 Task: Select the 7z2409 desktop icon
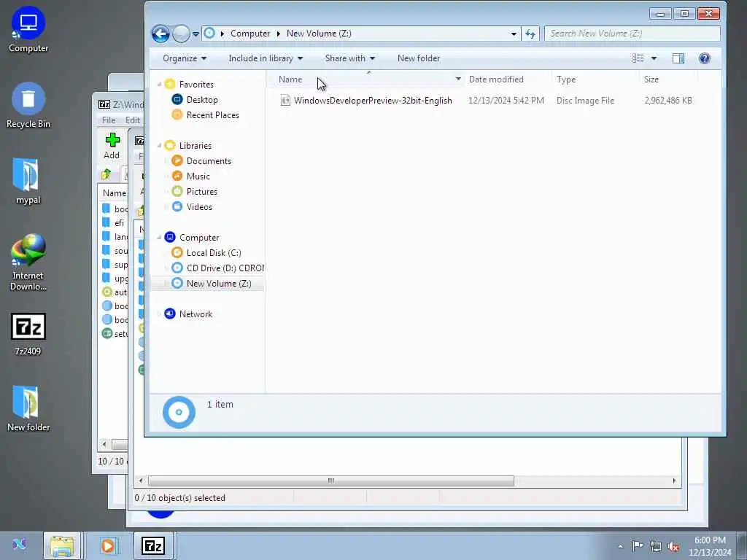(28, 334)
